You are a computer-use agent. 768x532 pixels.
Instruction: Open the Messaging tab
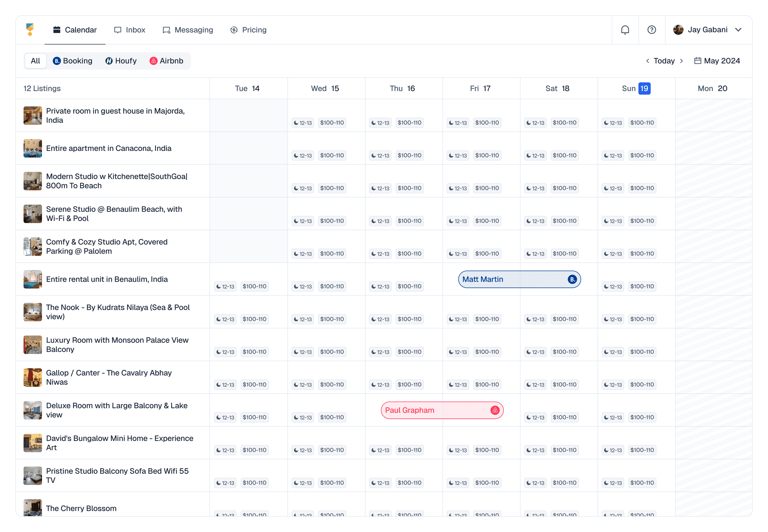(188, 30)
